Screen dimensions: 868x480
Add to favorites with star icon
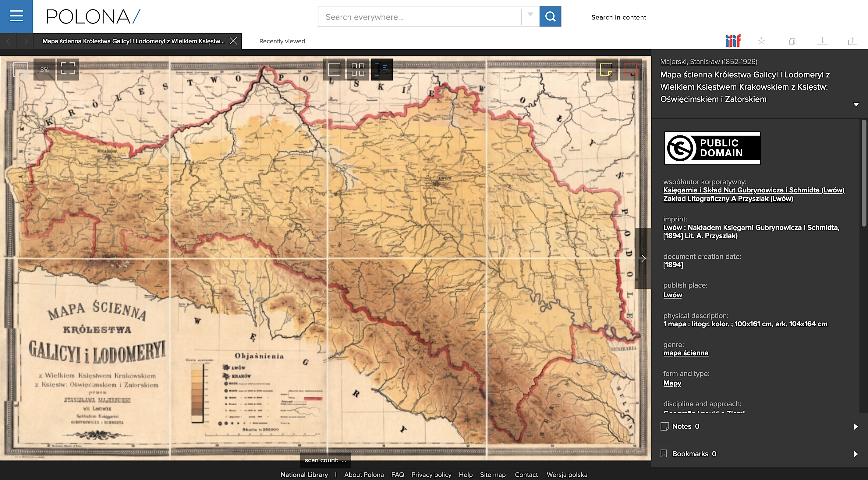[761, 41]
